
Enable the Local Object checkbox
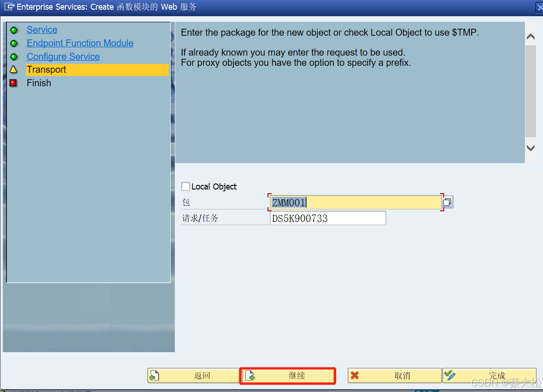pyautogui.click(x=185, y=186)
